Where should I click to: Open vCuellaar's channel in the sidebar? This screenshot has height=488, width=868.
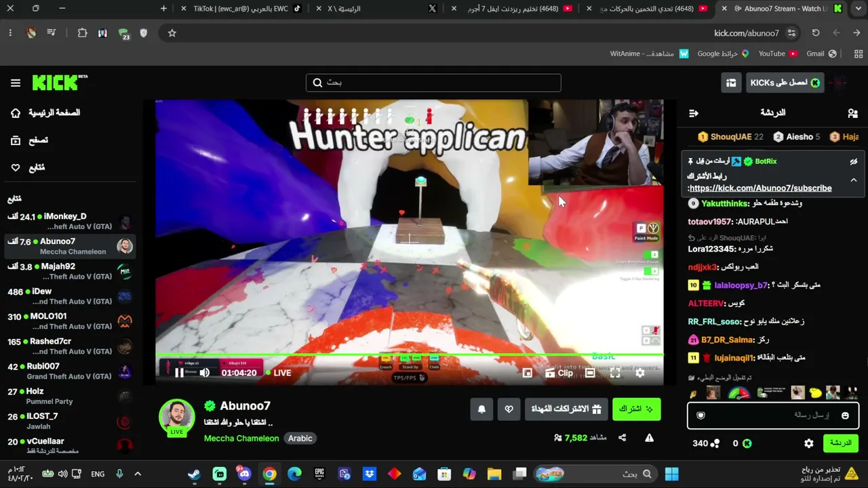pos(70,446)
